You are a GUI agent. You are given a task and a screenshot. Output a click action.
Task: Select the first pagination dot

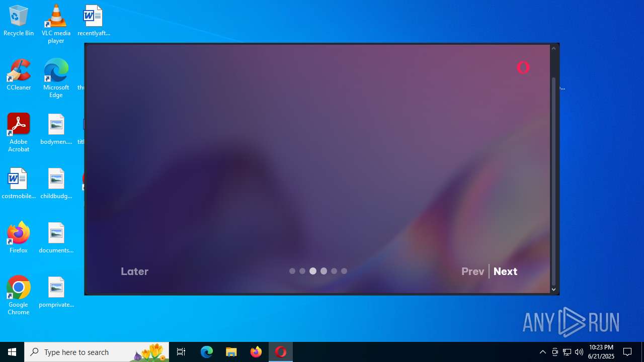(x=292, y=271)
